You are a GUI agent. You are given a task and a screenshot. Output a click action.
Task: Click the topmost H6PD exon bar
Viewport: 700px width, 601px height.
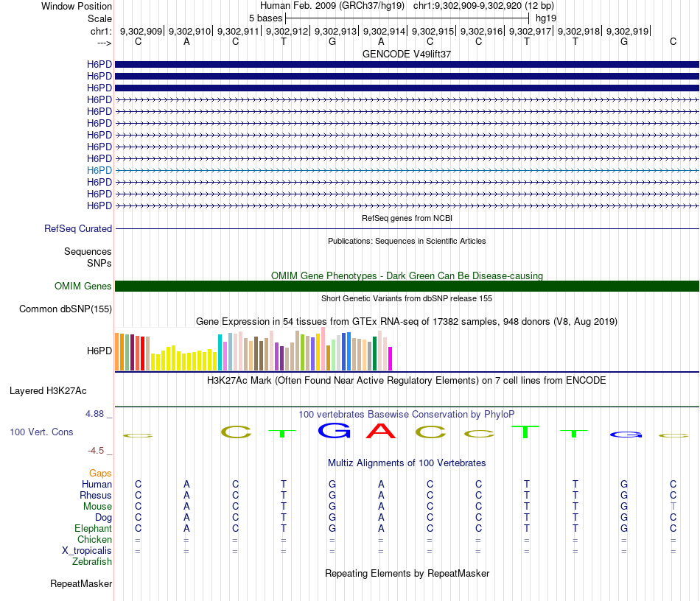tap(407, 65)
